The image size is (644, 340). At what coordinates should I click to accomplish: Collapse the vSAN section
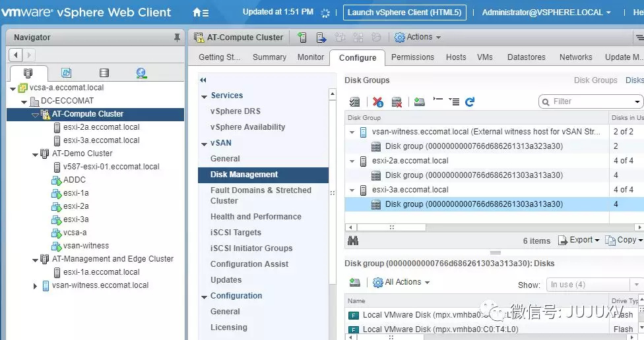(x=204, y=144)
